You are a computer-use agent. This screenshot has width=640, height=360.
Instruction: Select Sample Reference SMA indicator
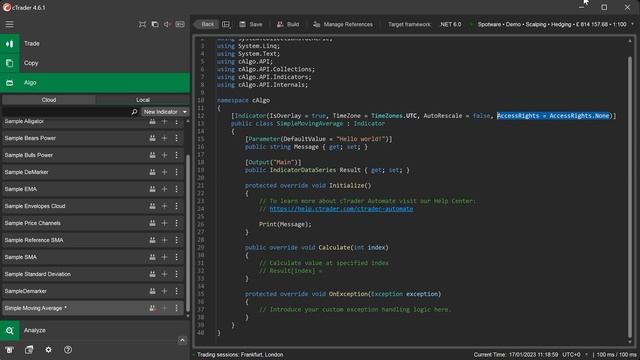[x=93, y=240]
